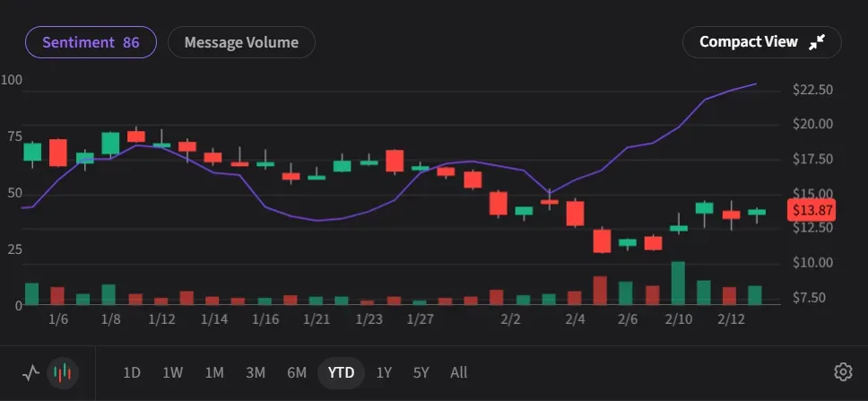Click the tallest green volume bar
This screenshot has width=868, height=401.
pyautogui.click(x=678, y=283)
